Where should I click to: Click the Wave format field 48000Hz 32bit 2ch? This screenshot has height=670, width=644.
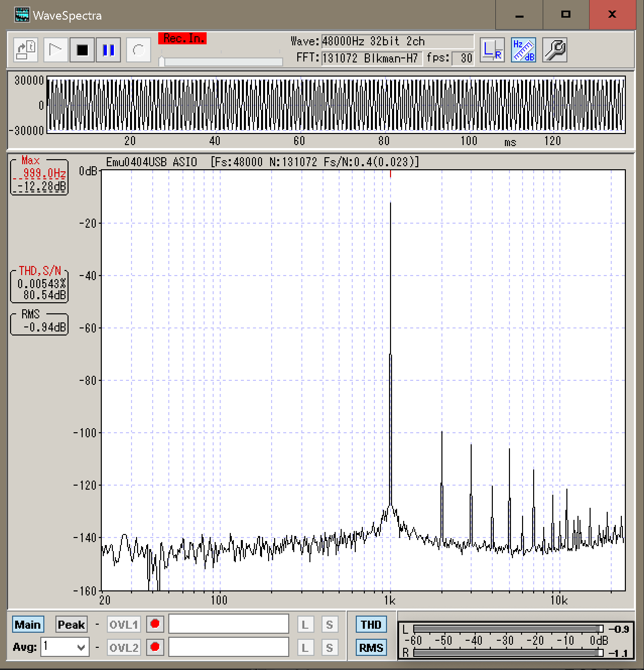coord(398,41)
